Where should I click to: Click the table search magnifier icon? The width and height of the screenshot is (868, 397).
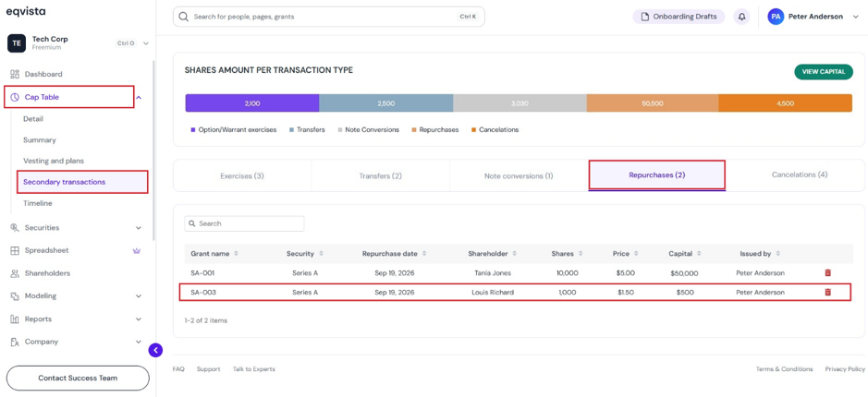(192, 223)
